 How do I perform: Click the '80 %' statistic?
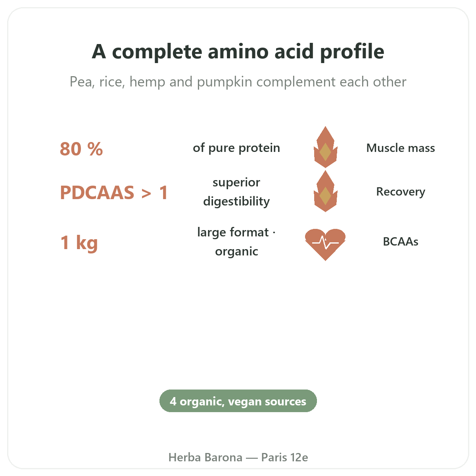81,149
